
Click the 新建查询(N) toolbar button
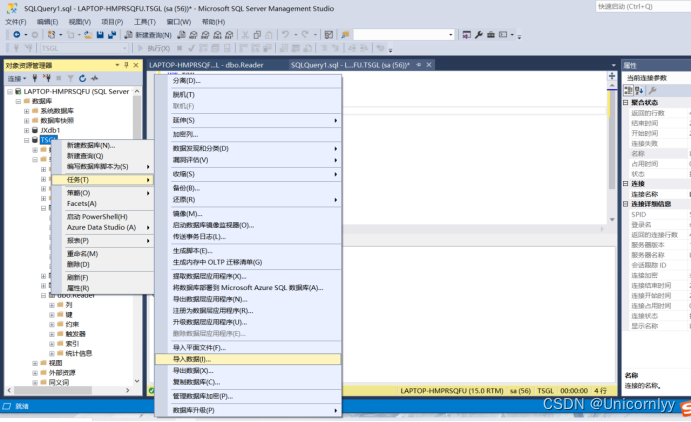pos(148,35)
